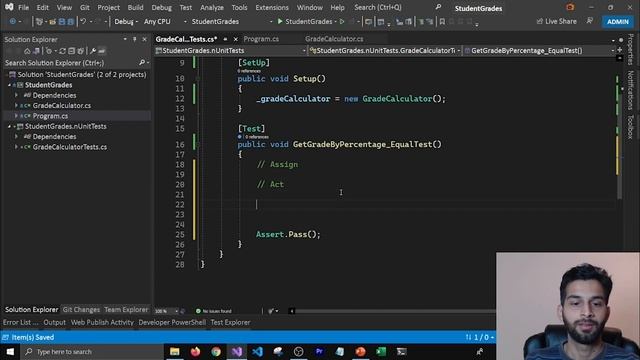The width and height of the screenshot is (640, 360).
Task: Collapse the StudentGrades project node
Action: pyautogui.click(x=9, y=85)
